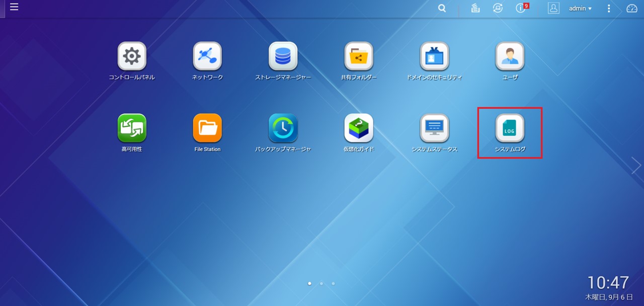Select the first desktop page dot
644x306 pixels.
tap(309, 283)
